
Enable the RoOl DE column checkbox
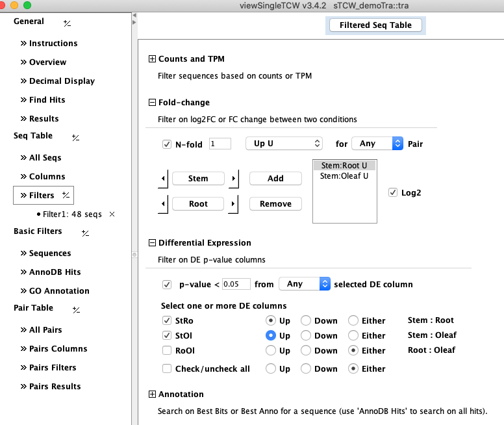click(166, 351)
